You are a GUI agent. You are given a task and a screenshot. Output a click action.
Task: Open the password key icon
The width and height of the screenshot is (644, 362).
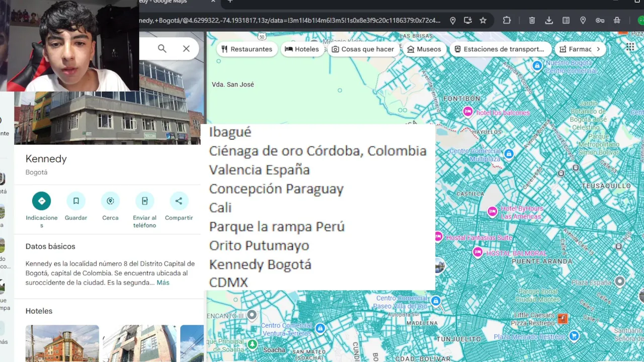tap(600, 21)
